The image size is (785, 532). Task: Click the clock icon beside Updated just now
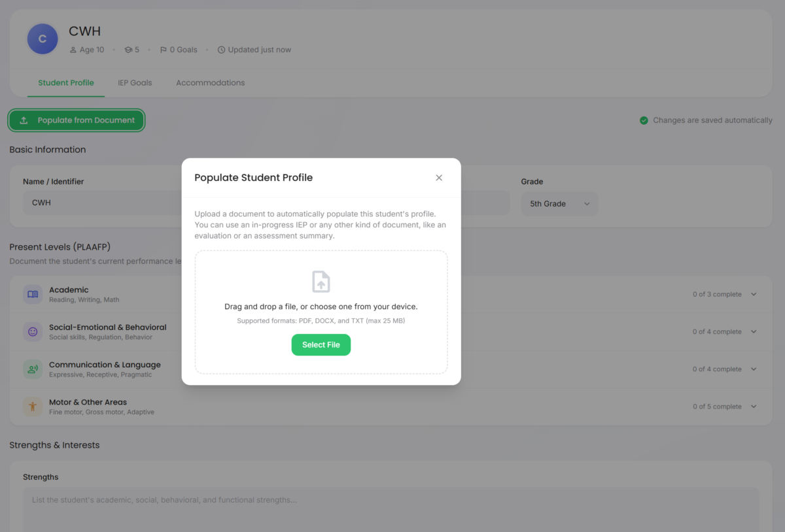(x=221, y=50)
